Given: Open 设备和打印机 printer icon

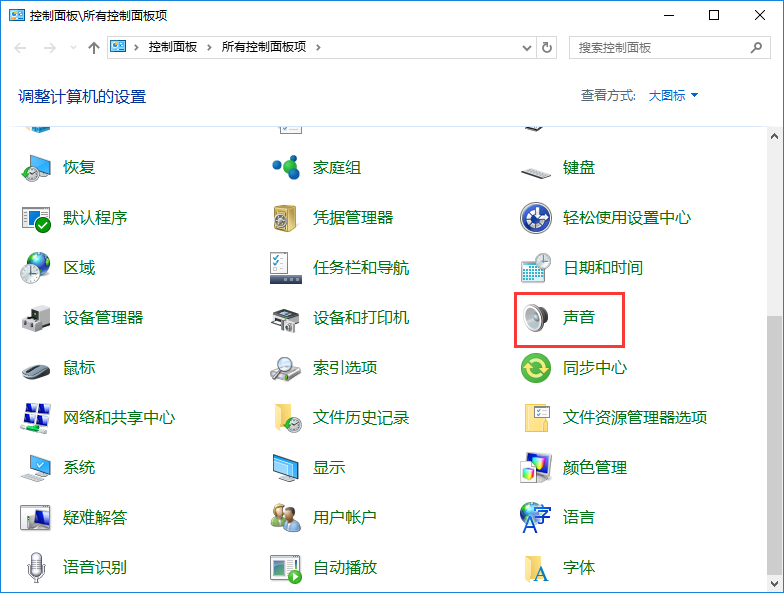Looking at the screenshot, I should tap(286, 318).
